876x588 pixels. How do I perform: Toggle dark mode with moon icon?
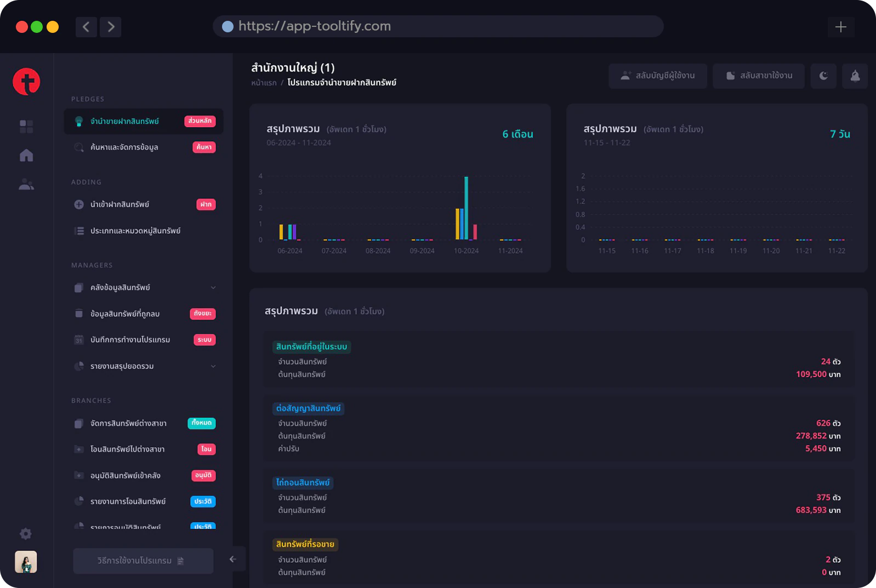(823, 76)
